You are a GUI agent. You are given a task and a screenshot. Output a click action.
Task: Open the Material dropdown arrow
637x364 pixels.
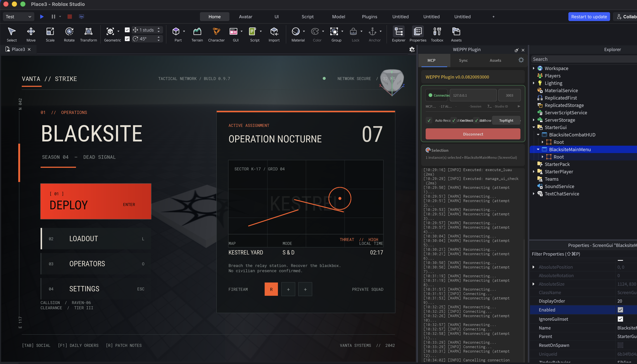[304, 31]
